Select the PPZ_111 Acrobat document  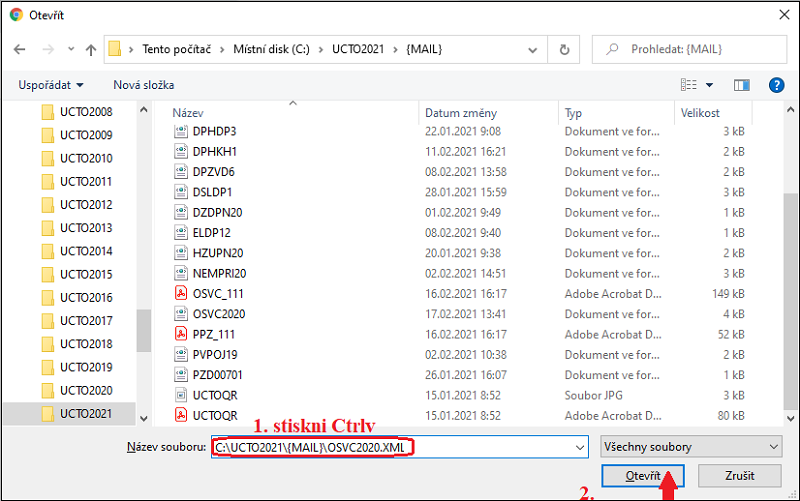[214, 334]
